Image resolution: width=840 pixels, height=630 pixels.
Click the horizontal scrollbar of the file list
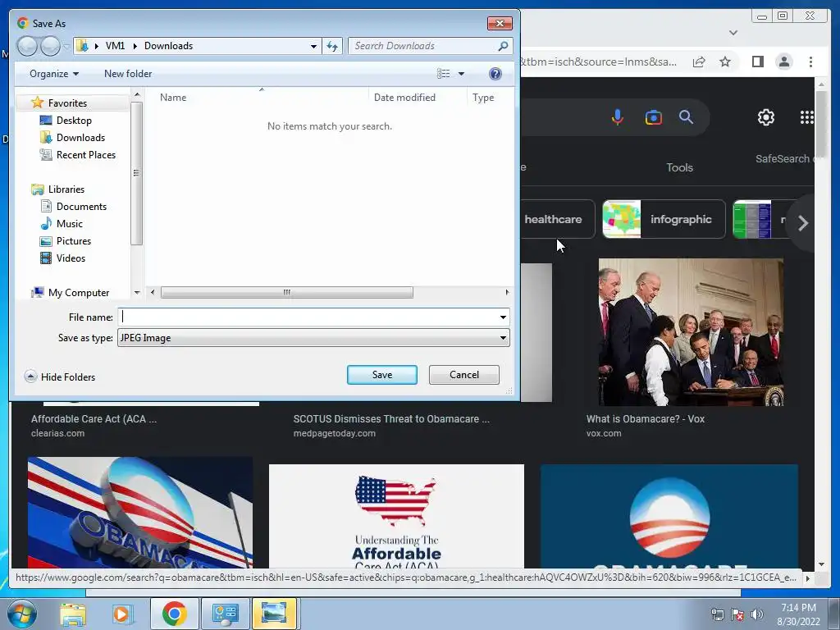[x=286, y=293]
